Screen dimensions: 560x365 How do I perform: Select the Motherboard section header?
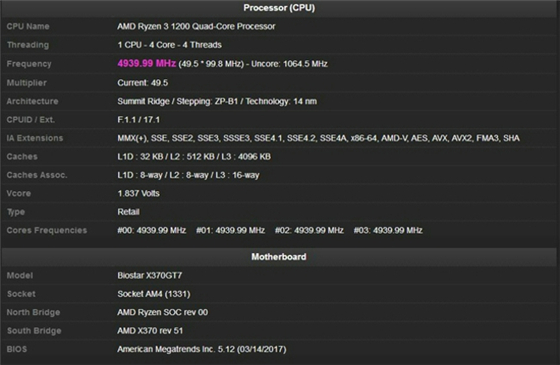click(279, 257)
